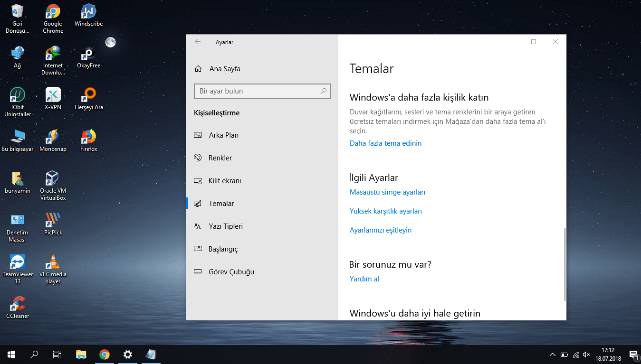This screenshot has width=641, height=364.
Task: Open Internet Download Manager desktop icon
Action: (53, 61)
